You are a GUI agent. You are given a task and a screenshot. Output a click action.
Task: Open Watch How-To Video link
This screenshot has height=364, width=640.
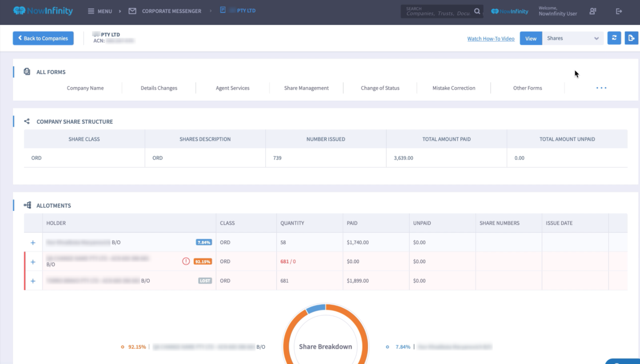[x=491, y=38]
